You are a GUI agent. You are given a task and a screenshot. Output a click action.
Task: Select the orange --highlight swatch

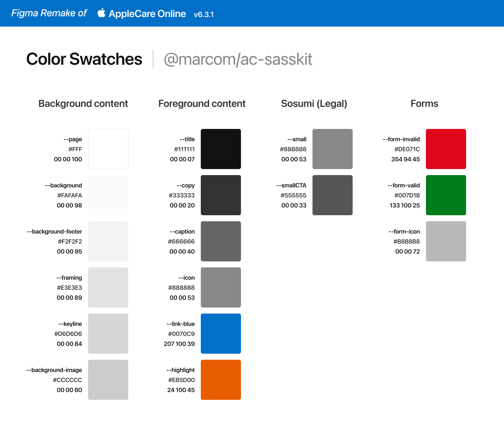coord(221,380)
